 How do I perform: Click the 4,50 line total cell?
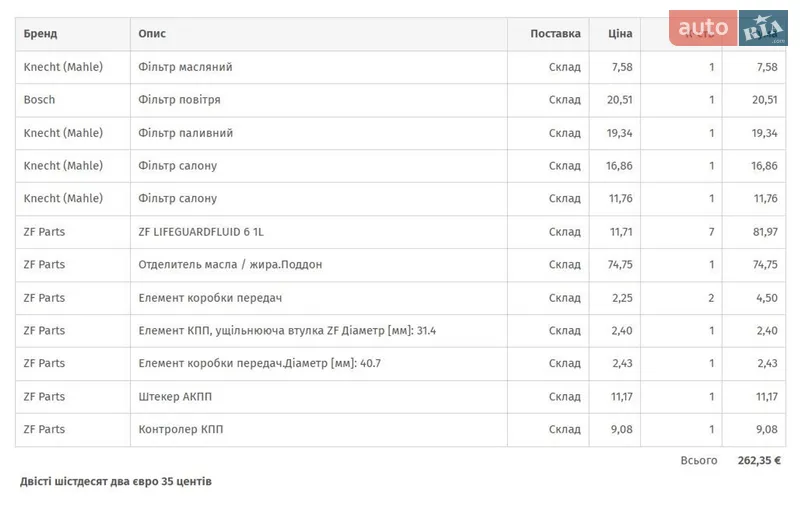tap(767, 298)
